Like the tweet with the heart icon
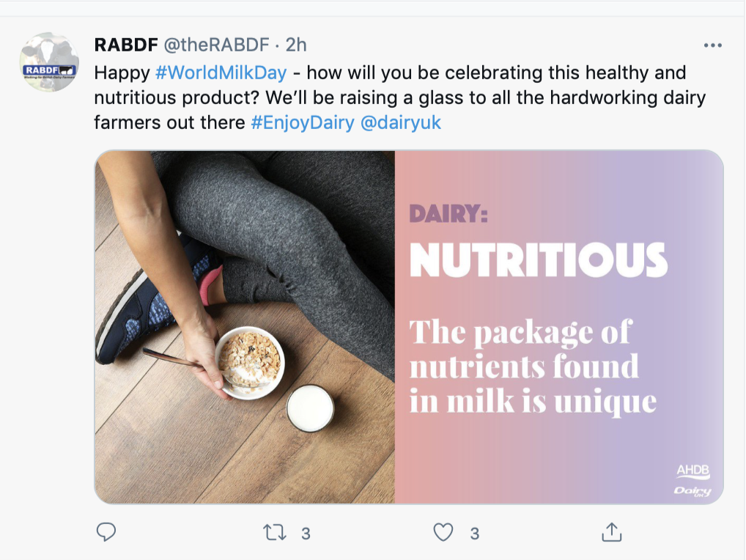The image size is (746, 560). click(x=443, y=533)
